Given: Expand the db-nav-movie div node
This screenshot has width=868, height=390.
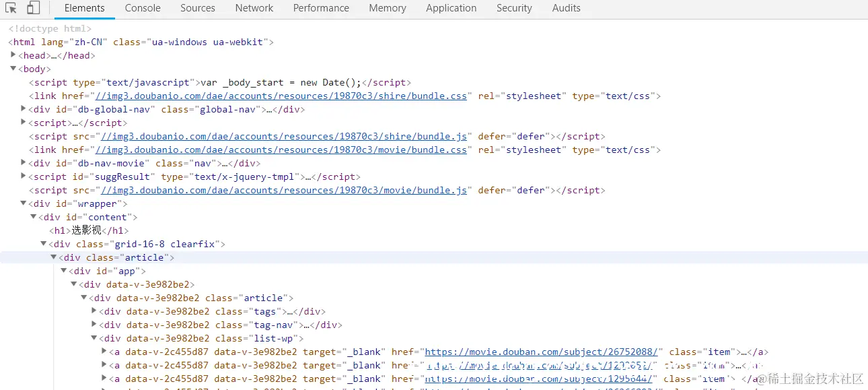Looking at the screenshot, I should pos(24,163).
